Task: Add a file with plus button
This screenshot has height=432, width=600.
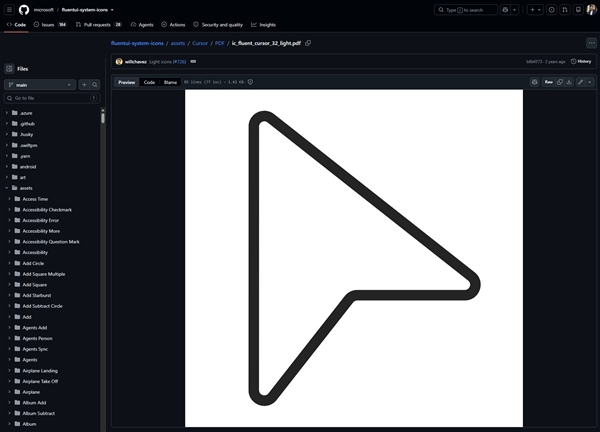Action: point(84,85)
